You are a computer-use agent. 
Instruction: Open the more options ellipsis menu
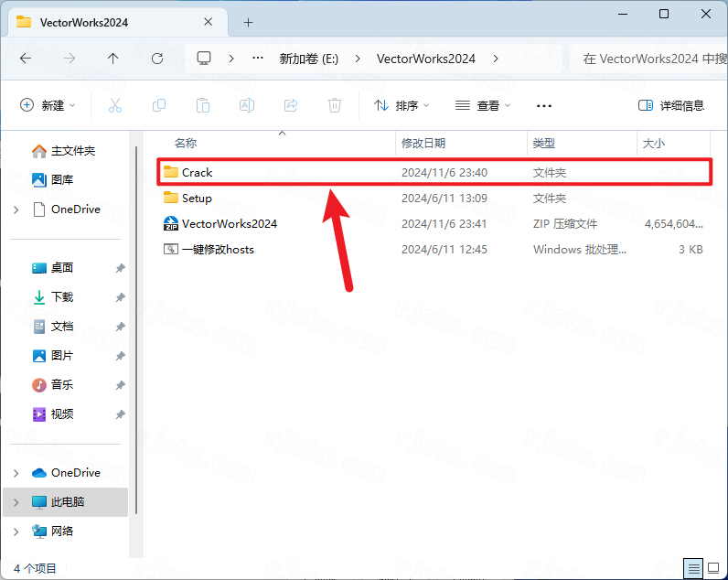544,105
